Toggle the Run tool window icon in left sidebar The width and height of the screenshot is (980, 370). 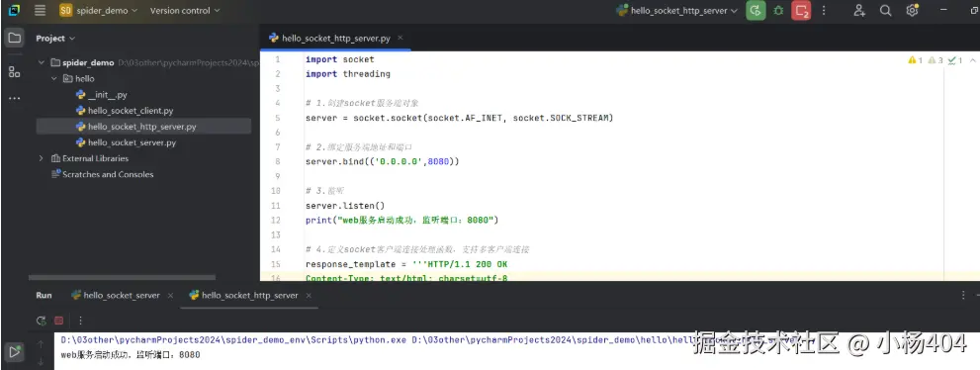[14, 352]
